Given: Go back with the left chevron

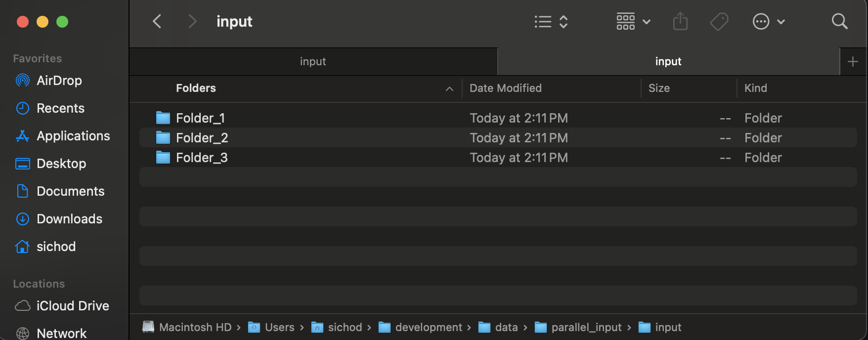Looking at the screenshot, I should 157,21.
